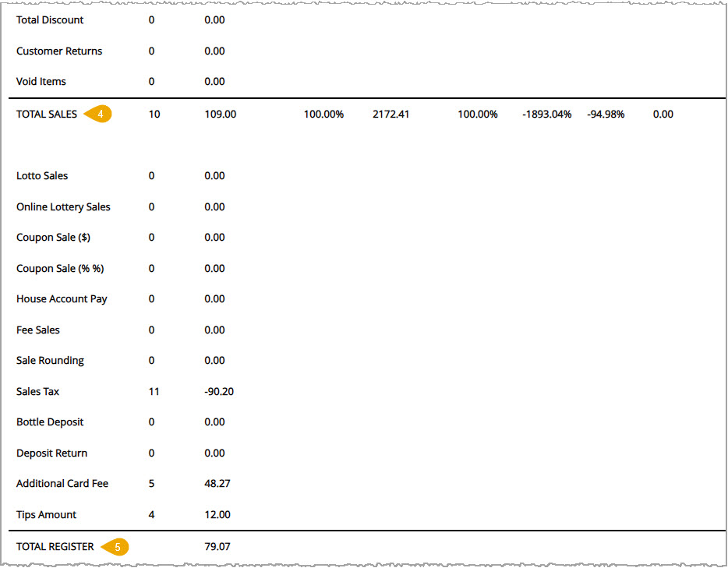Select the House Account Pay entry
The height and width of the screenshot is (568, 728).
pyautogui.click(x=61, y=298)
